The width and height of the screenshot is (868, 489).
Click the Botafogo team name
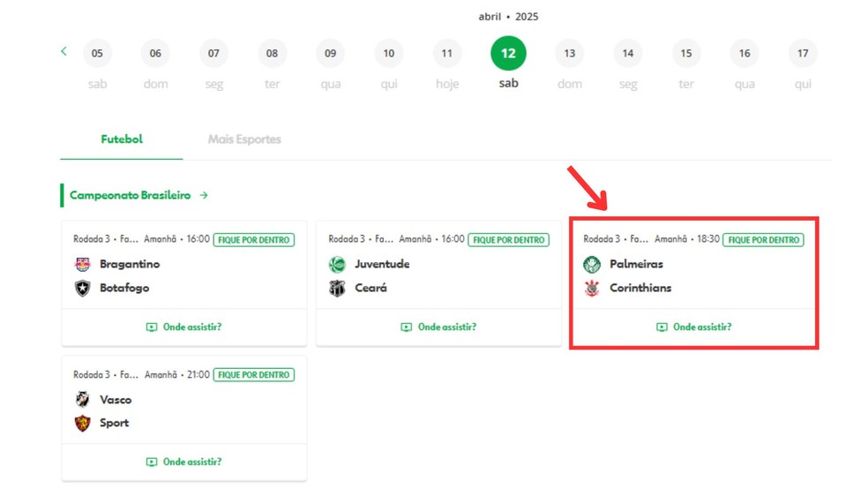(124, 288)
